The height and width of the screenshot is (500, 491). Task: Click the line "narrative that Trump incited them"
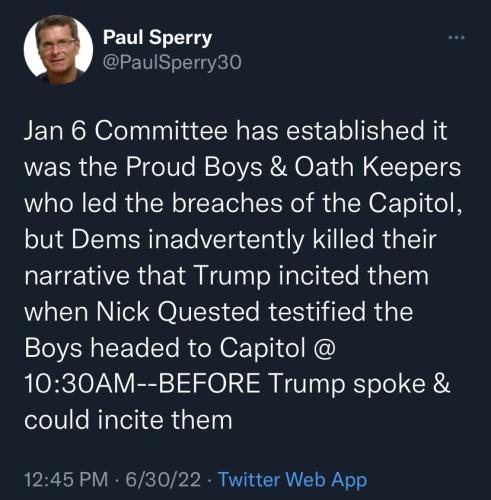click(226, 275)
